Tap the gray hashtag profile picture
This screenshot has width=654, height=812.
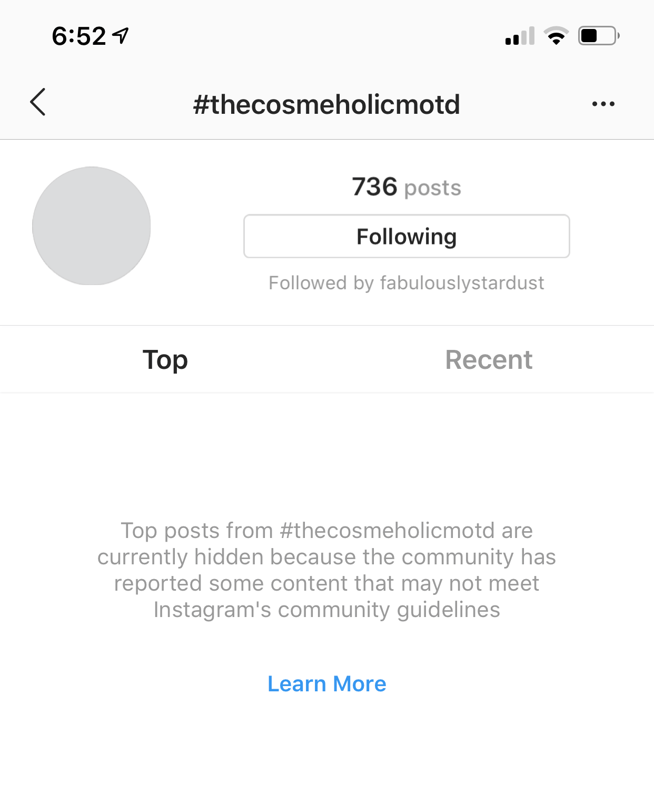(92, 226)
